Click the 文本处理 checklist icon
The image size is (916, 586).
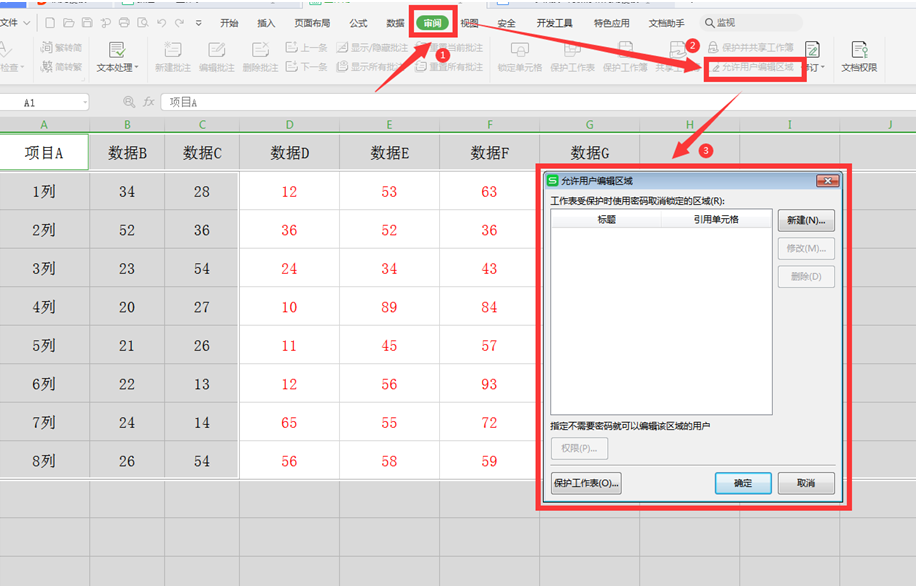tap(117, 50)
